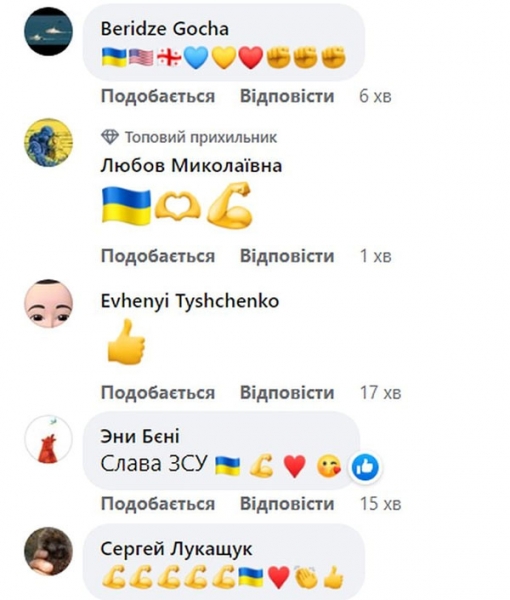The image size is (510, 600).
Task: Open Эни Бєні's rooster avatar
Action: (x=48, y=439)
